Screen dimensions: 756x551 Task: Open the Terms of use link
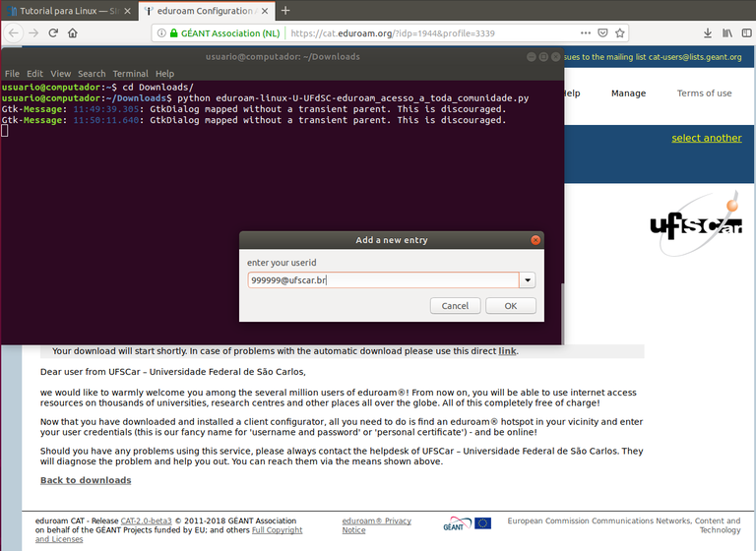pos(704,93)
